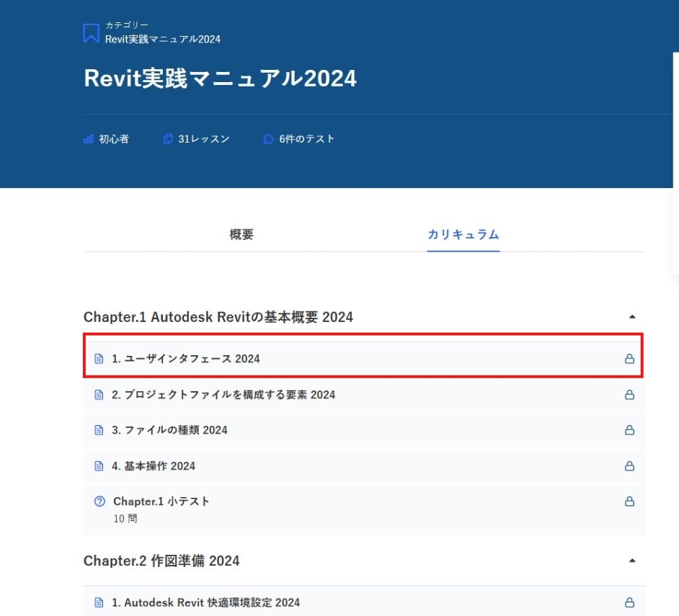
Task: Click the Chapter.2 作図準備 2024 heading
Action: pos(161,561)
